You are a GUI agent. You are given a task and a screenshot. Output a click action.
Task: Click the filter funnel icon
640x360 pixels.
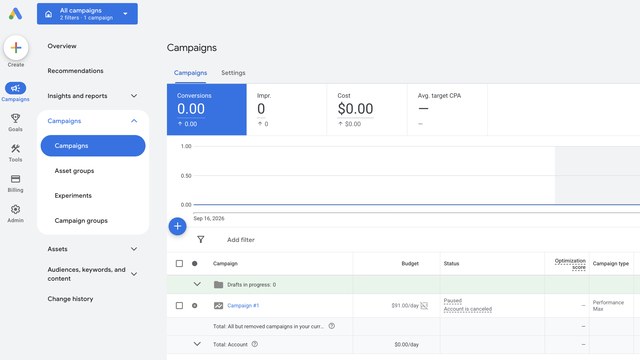[x=200, y=240]
